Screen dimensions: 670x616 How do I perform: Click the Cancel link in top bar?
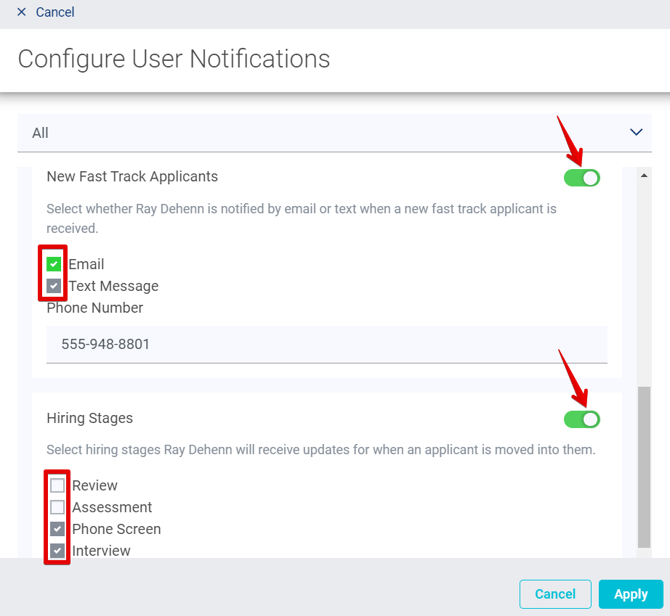point(55,12)
